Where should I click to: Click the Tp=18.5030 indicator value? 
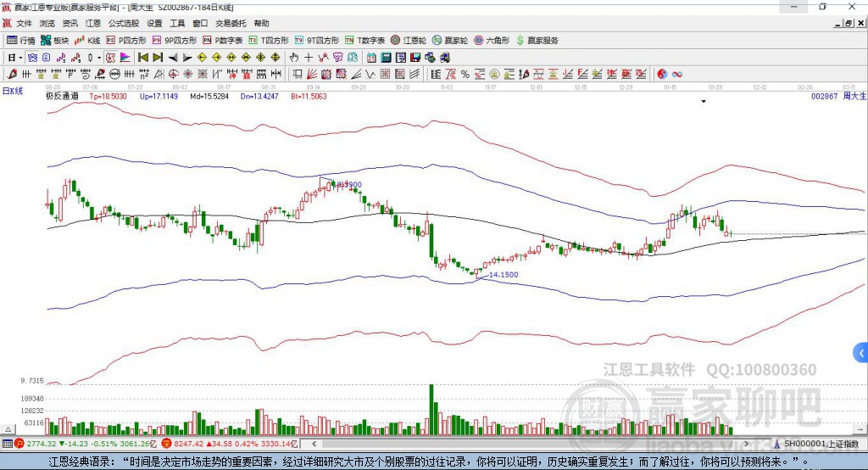108,96
